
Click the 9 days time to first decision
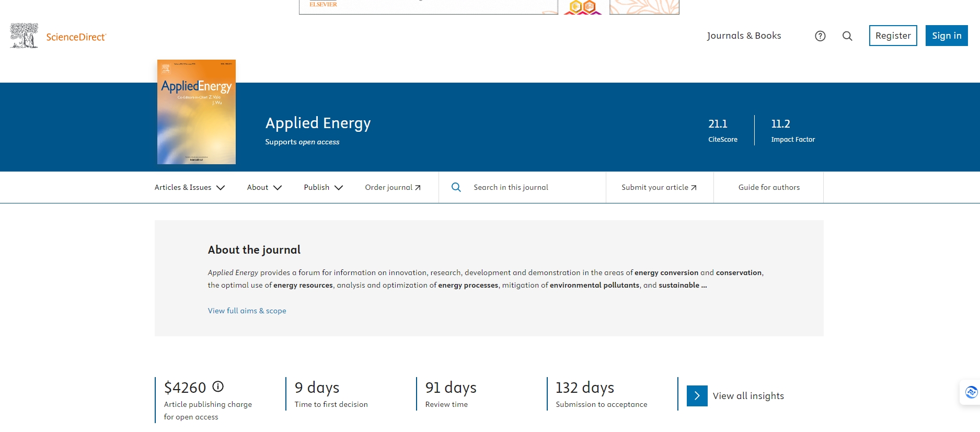click(331, 394)
